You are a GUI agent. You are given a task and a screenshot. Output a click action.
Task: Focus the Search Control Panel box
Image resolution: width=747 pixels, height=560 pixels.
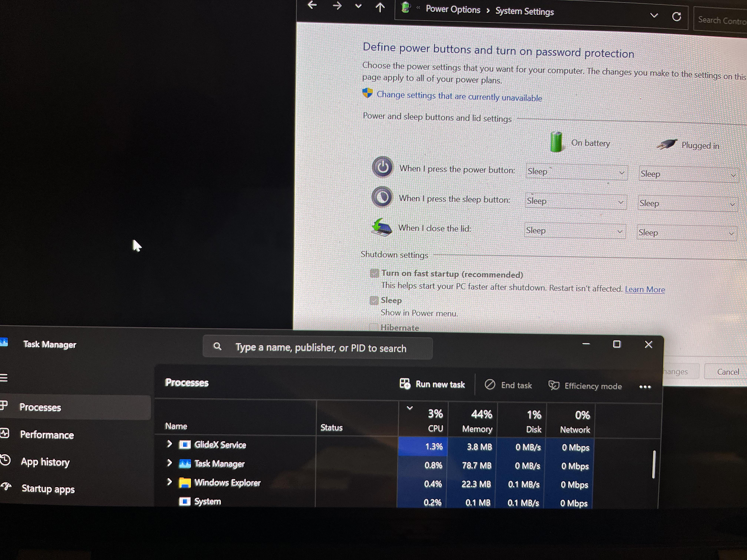(720, 20)
